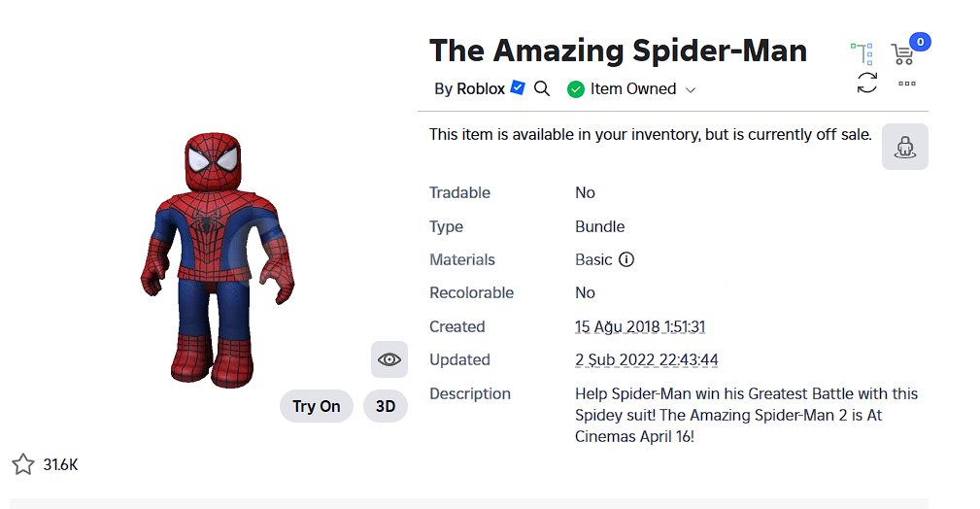The height and width of the screenshot is (509, 980).
Task: Click the 31.6K favorites count
Action: click(60, 464)
